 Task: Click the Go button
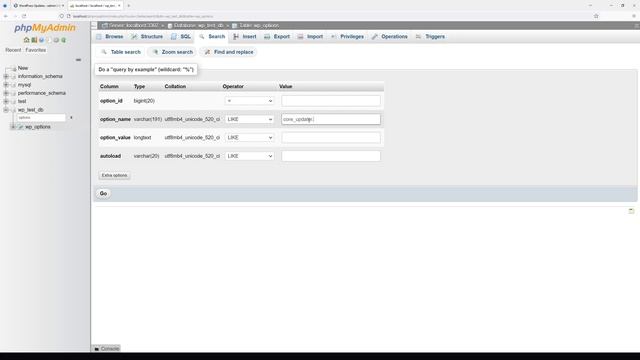[103, 193]
